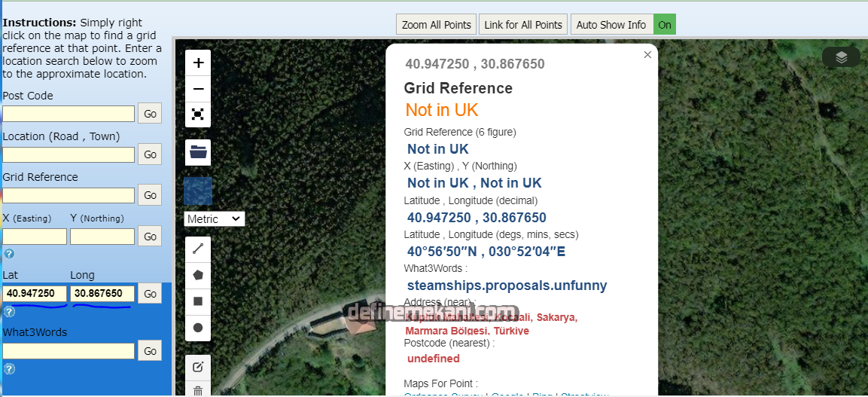The width and height of the screenshot is (868, 397).
Task: Select the draw rectangle tool
Action: click(x=198, y=301)
